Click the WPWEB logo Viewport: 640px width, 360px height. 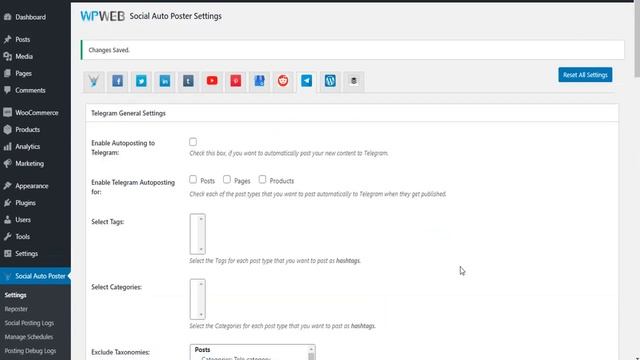click(102, 16)
